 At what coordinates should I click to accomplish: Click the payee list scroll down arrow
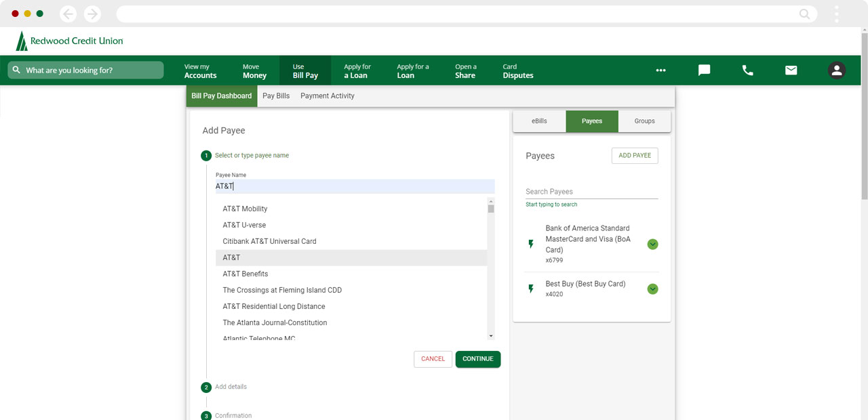pos(491,336)
